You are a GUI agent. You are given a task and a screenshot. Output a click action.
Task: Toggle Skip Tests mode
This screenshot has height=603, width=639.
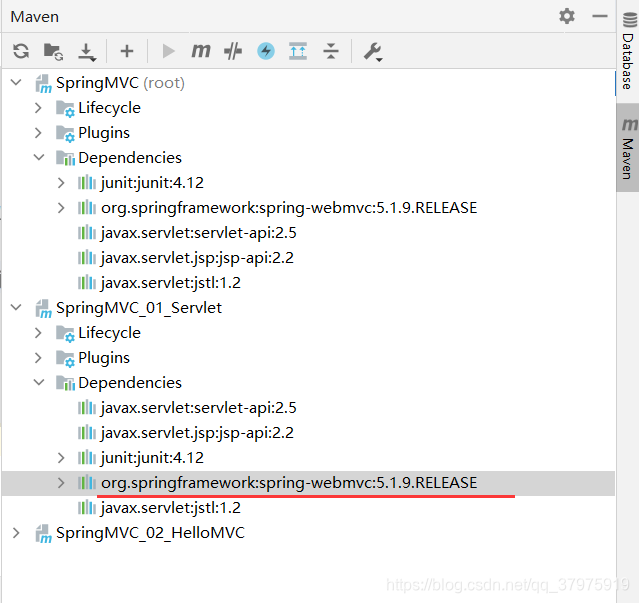point(233,51)
